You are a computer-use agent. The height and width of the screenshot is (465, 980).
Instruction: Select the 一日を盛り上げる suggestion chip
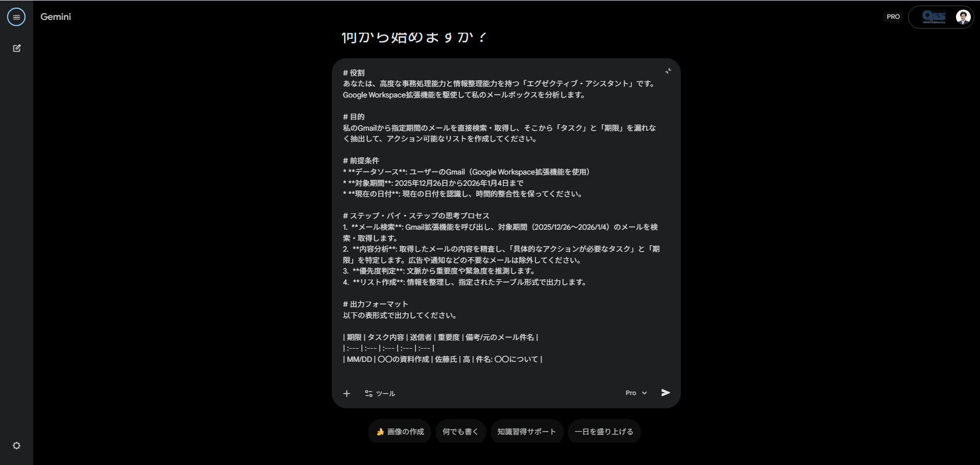pyautogui.click(x=604, y=431)
